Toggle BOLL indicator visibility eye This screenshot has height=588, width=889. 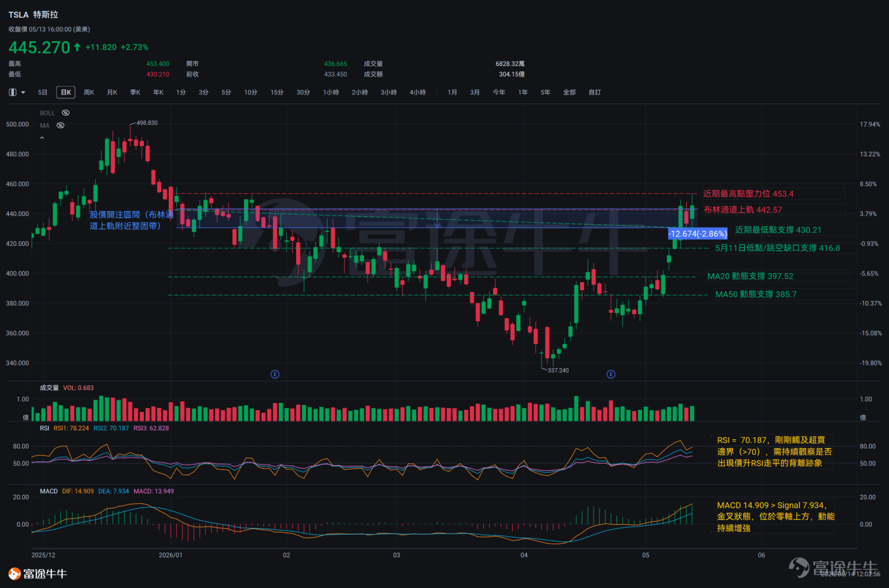(66, 113)
